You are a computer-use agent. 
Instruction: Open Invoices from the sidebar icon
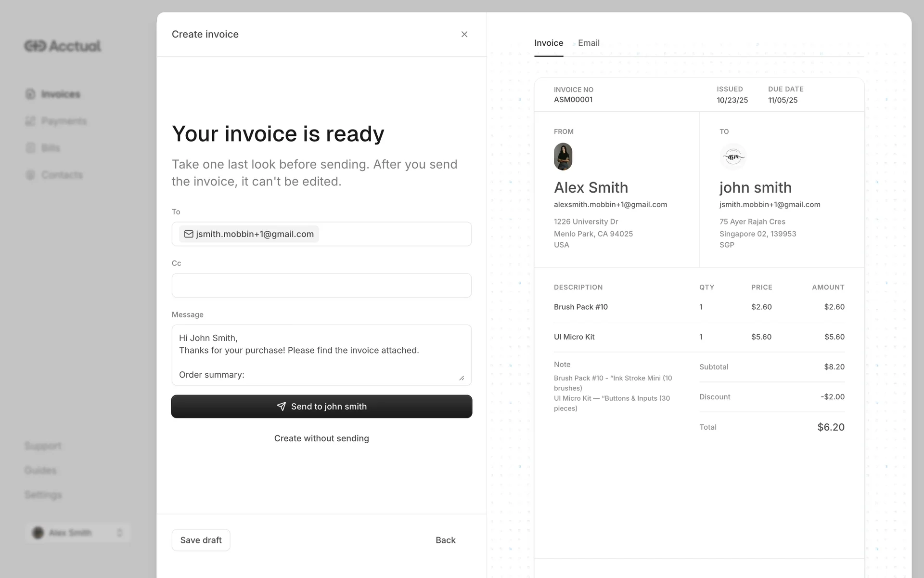tap(30, 94)
